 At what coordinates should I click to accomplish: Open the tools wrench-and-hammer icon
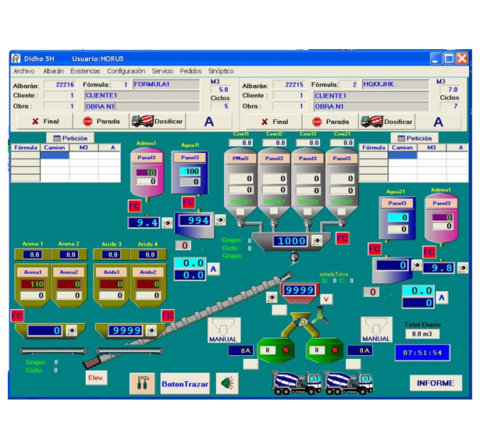point(142,383)
